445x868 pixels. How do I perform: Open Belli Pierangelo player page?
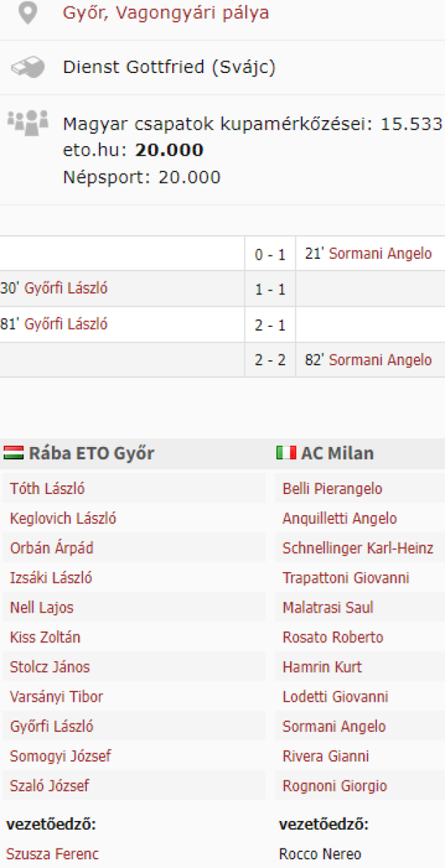[x=332, y=489]
